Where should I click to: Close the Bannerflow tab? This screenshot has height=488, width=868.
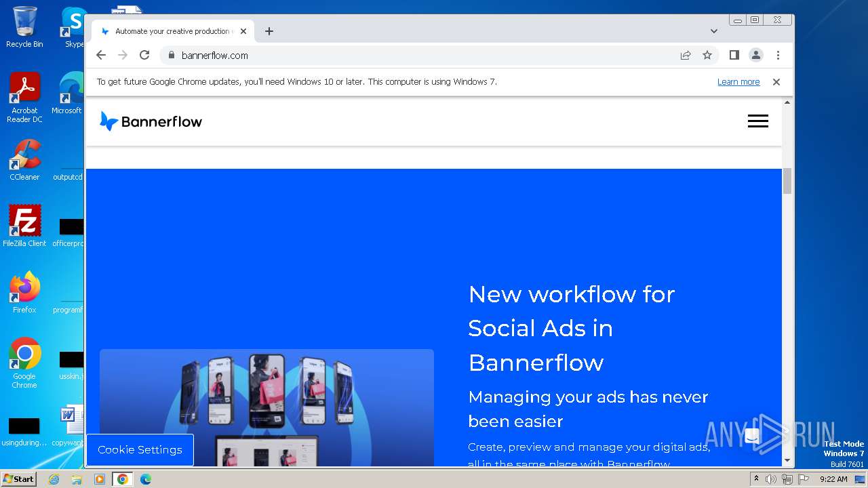243,31
